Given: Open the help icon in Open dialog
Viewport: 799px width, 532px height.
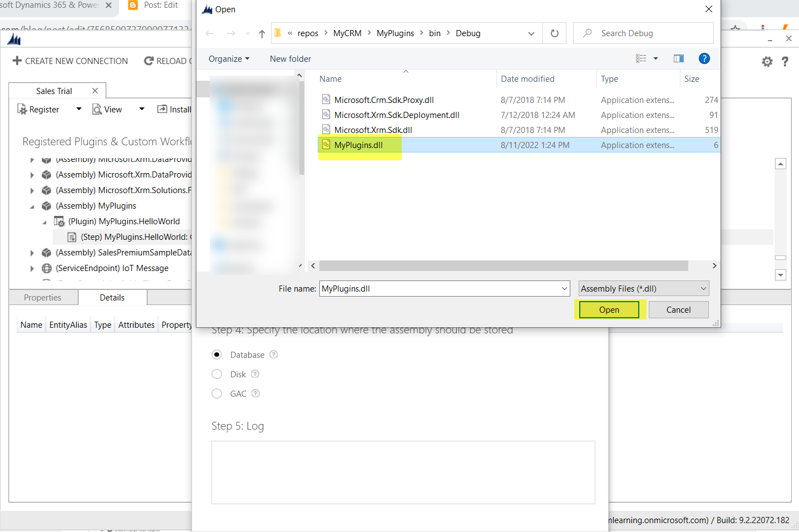Looking at the screenshot, I should coord(704,58).
